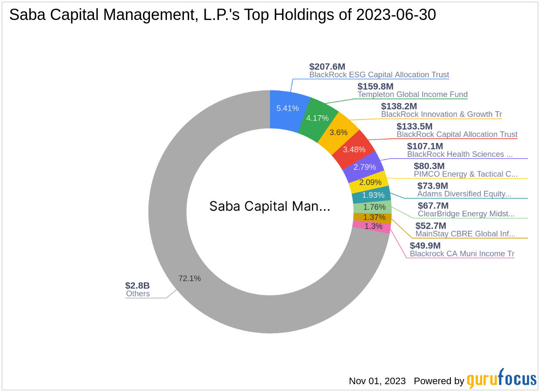Viewport: 540px width, 392px height.
Task: Click the BlackRock Innovation & Growth Tr label
Action: (x=441, y=114)
